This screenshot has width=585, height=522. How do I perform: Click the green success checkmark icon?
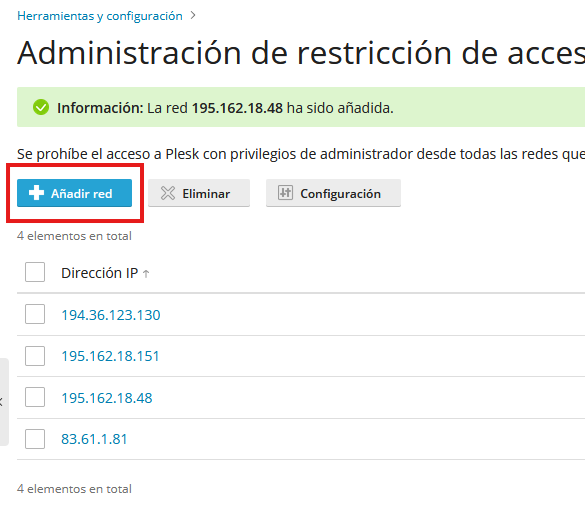point(41,107)
